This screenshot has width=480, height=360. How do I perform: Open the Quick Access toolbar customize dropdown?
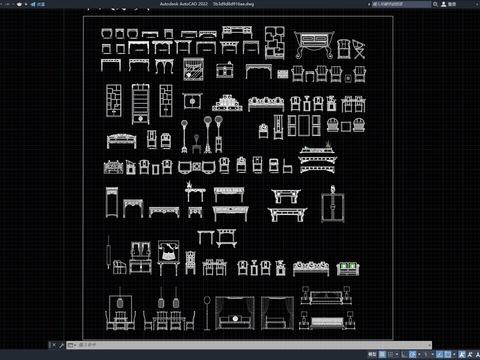(x=26, y=4)
